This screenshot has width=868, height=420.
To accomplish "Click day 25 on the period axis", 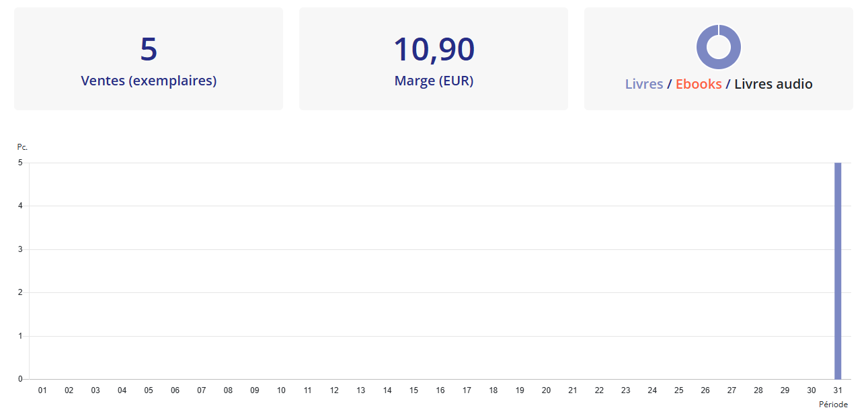I will tap(679, 390).
